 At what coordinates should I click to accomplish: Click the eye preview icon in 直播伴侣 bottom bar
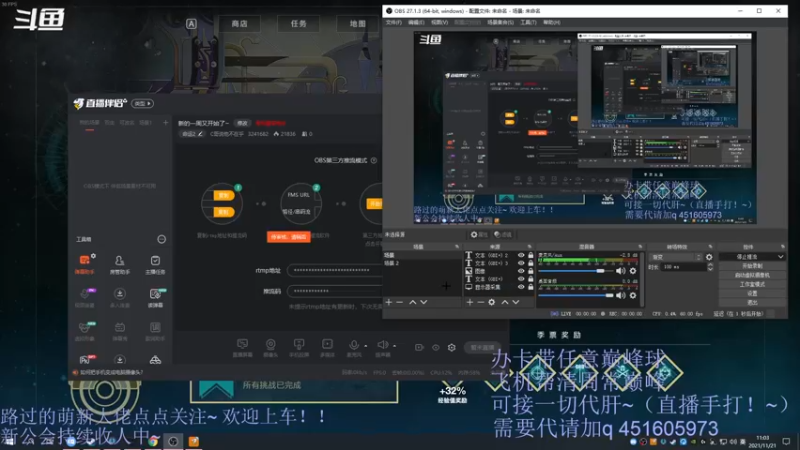(x=435, y=347)
